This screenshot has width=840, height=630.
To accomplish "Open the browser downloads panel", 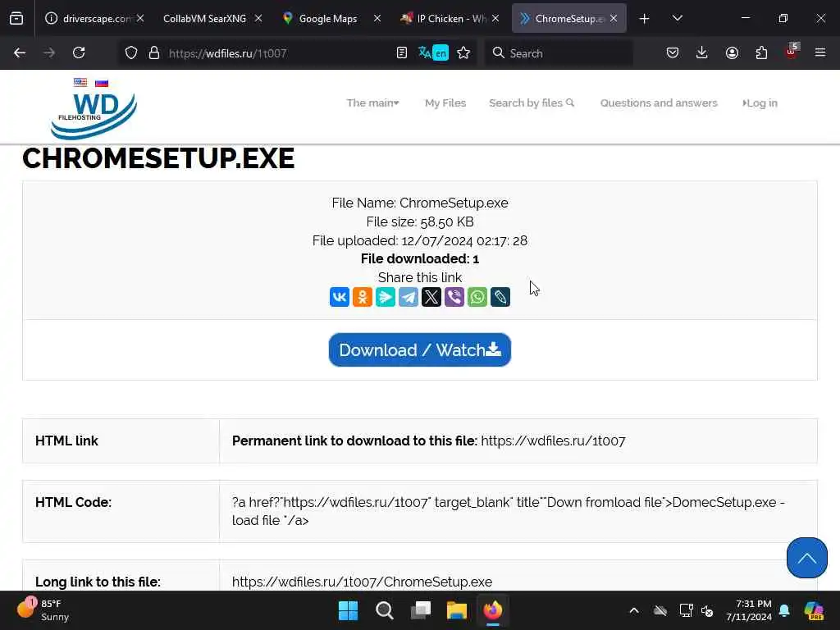I will [x=702, y=53].
